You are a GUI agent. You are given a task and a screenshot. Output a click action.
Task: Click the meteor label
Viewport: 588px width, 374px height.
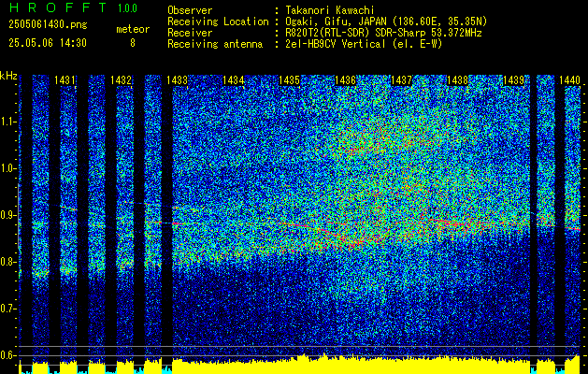[133, 29]
